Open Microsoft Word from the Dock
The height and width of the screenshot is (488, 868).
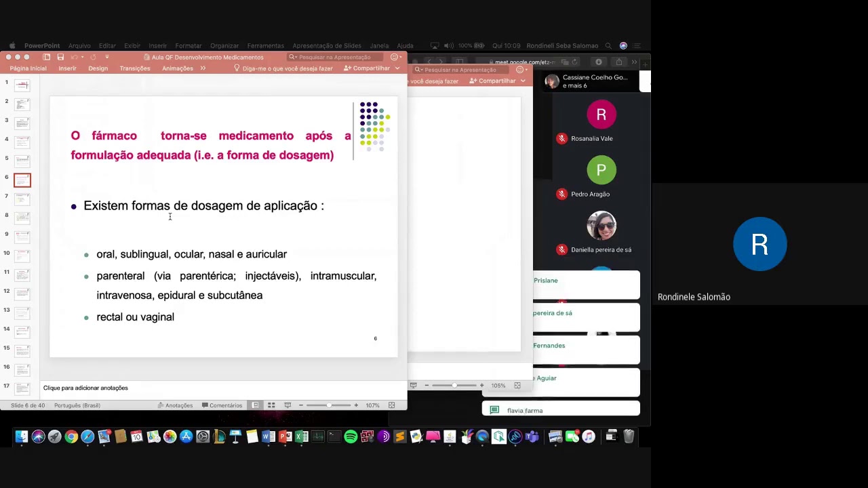[x=269, y=436]
